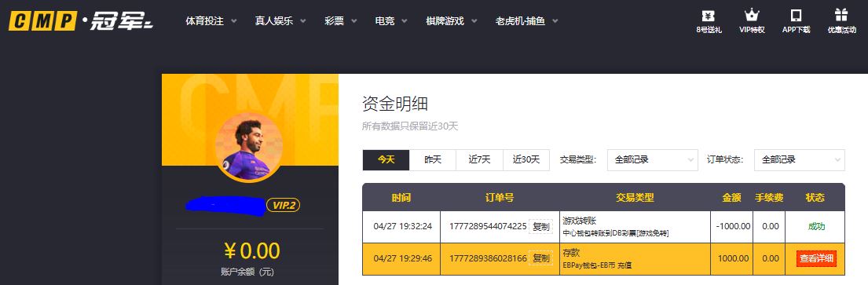Copy order number 1777289386028166
Image resolution: width=868 pixels, height=285 pixels.
click(541, 258)
